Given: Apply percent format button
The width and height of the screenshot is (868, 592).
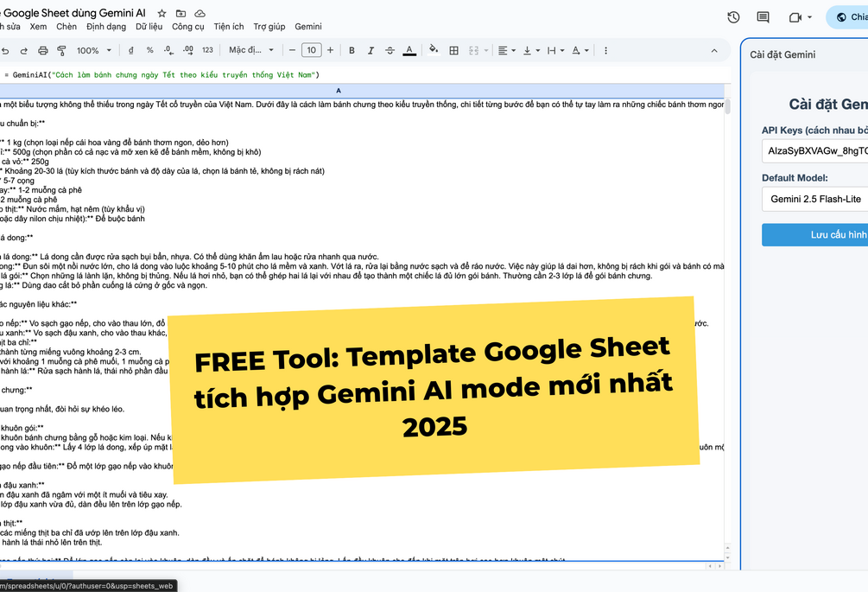Looking at the screenshot, I should click(150, 50).
